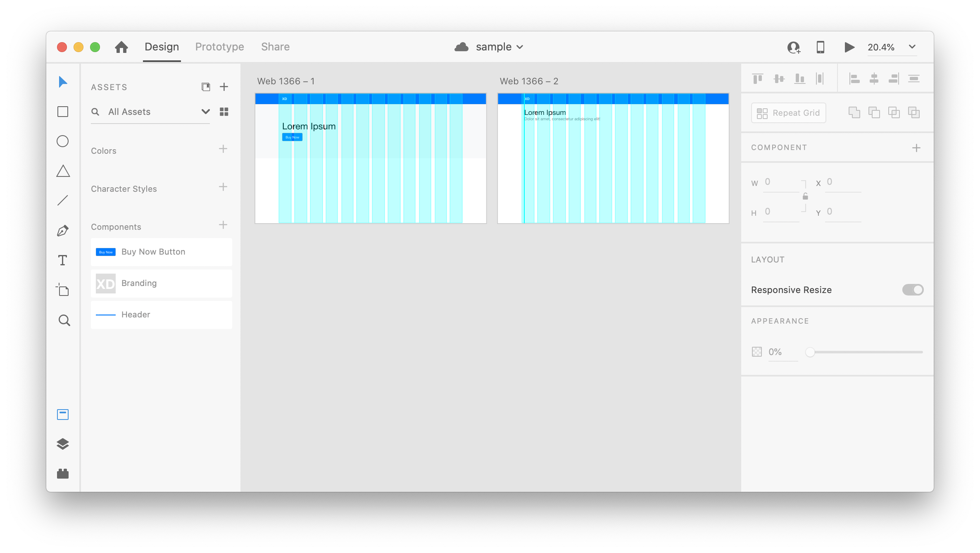
Task: Toggle Responsive Resize switch
Action: point(913,290)
